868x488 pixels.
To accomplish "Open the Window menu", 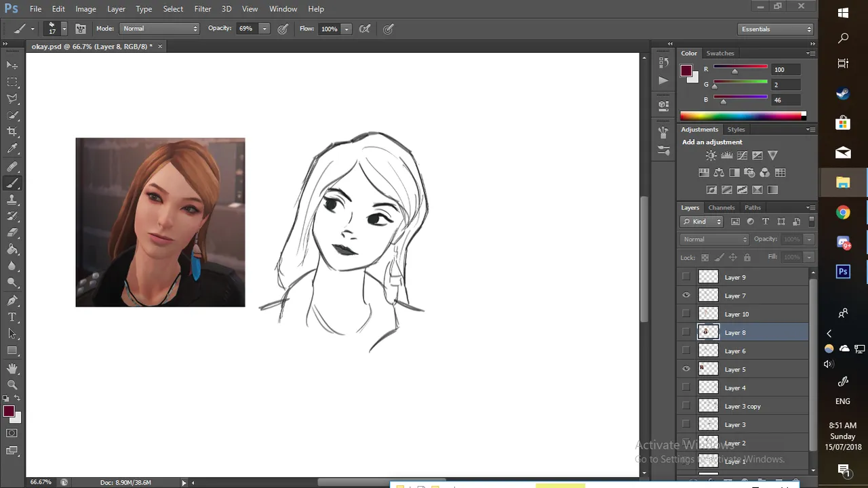I will pyautogui.click(x=283, y=9).
